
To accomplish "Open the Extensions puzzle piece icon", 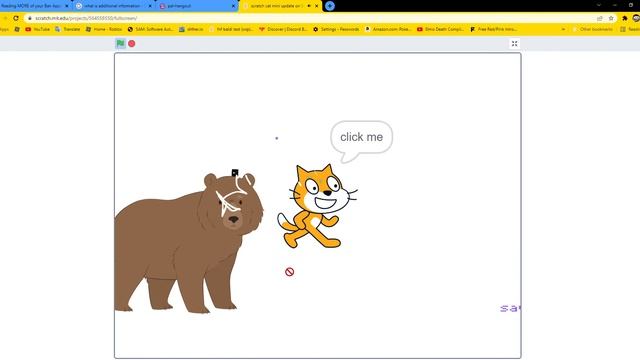I will tap(624, 18).
